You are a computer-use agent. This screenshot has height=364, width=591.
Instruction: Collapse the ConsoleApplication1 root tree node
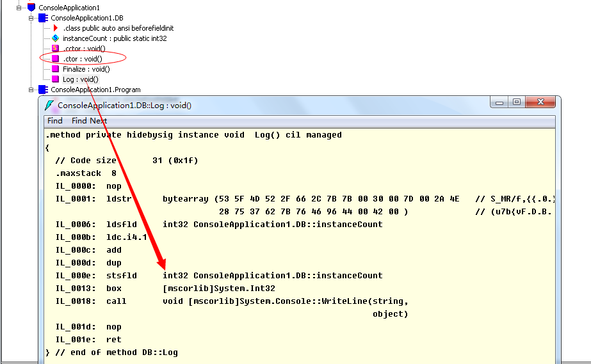(19, 8)
